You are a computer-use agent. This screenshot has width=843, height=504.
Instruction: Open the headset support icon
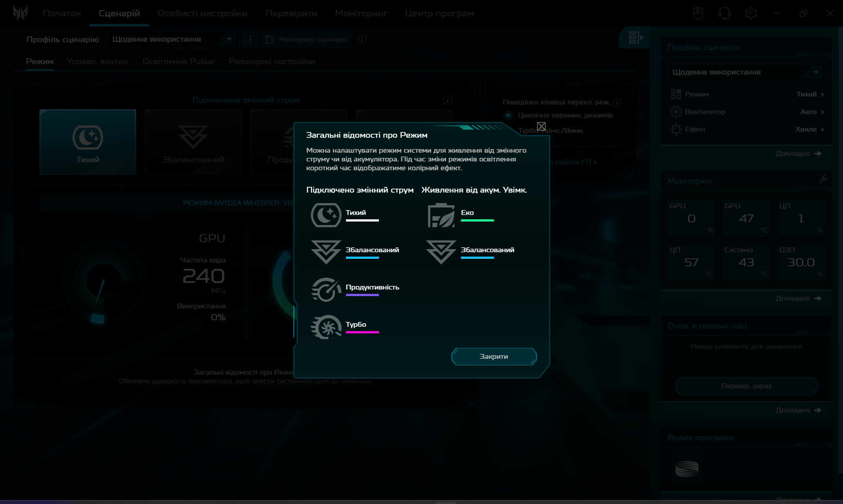pos(724,13)
